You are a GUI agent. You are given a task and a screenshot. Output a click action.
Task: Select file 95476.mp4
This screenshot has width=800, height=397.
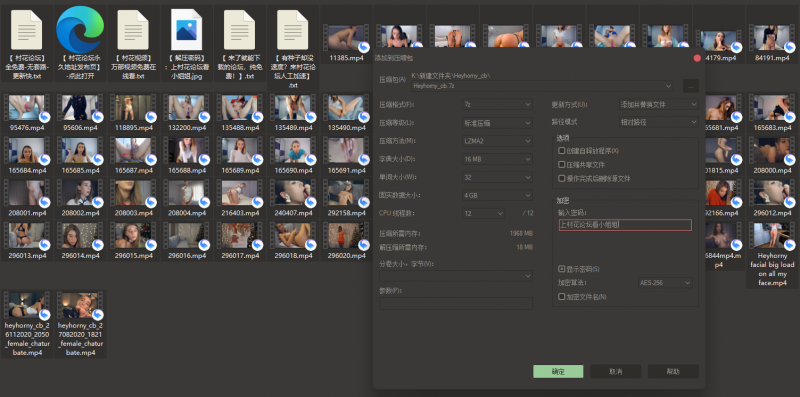click(27, 113)
